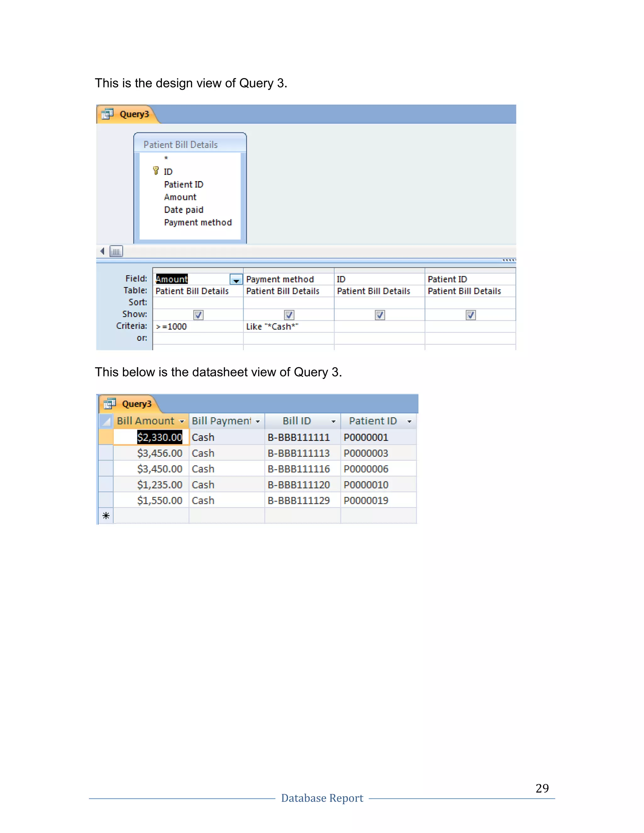Click the $1,550.00 cell
Image resolution: width=644 pixels, height=833 pixels.
point(151,500)
